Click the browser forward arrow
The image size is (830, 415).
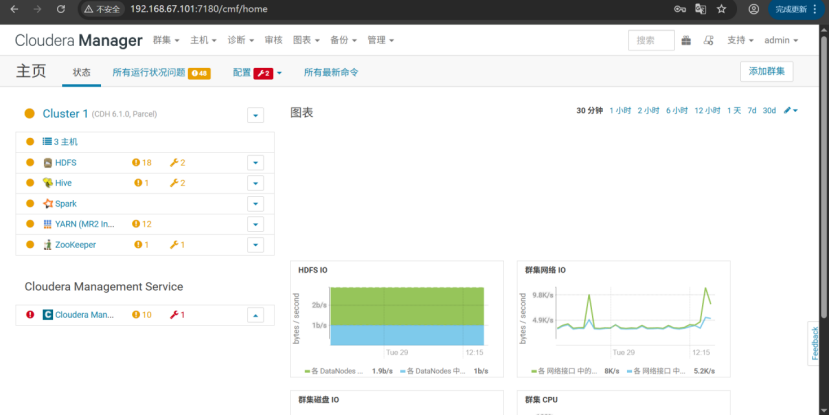point(37,9)
